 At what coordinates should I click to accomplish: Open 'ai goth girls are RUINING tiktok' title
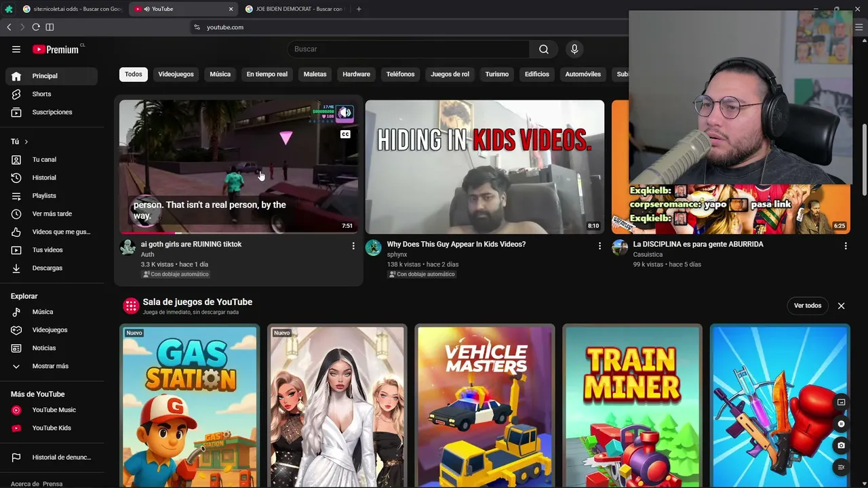(x=191, y=244)
